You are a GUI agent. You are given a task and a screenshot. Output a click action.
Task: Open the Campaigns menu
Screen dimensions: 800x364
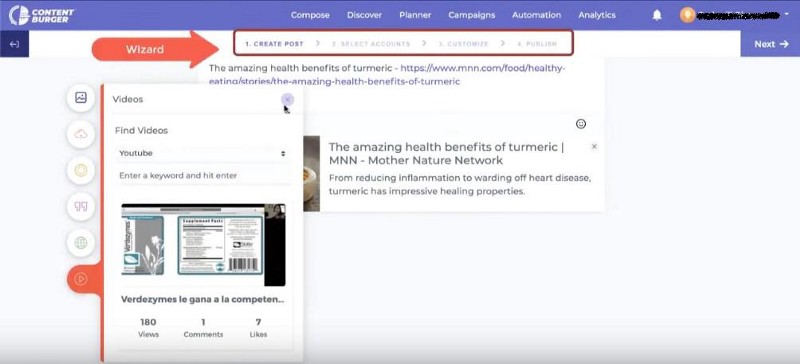click(x=471, y=15)
